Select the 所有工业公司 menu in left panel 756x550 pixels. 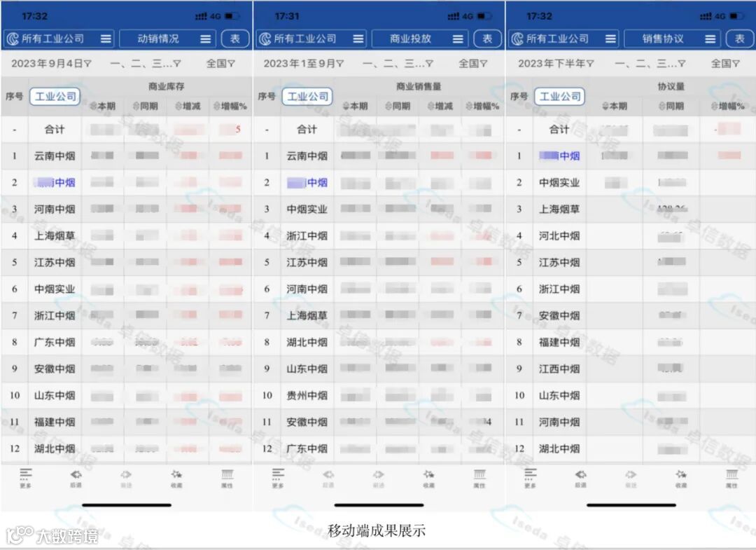click(x=52, y=39)
